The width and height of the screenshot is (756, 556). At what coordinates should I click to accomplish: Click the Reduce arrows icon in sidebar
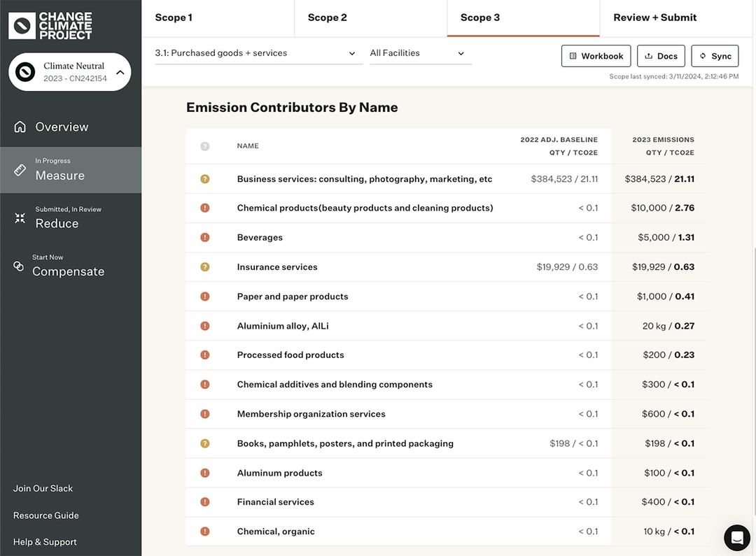tap(20, 218)
